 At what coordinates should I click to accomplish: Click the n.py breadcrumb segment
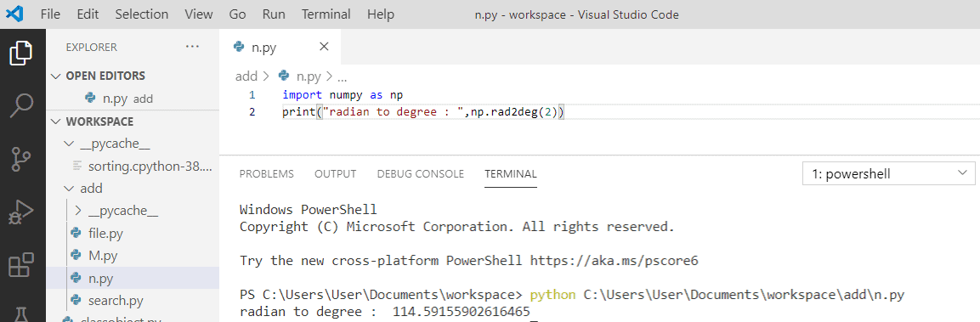click(x=308, y=76)
